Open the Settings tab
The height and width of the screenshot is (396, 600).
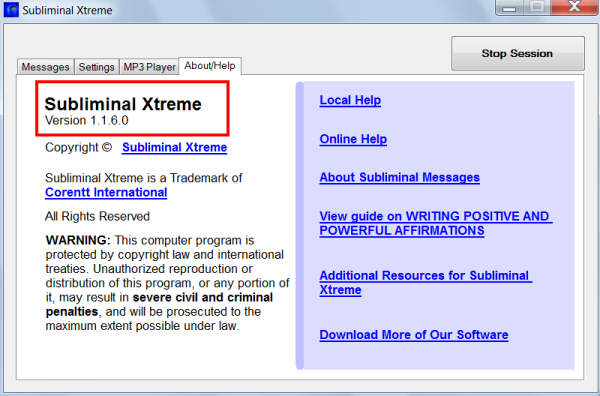tap(96, 67)
